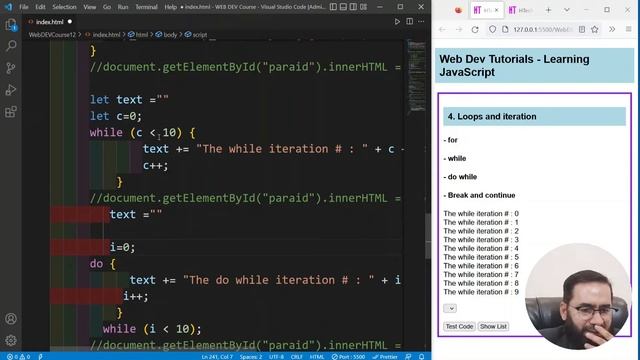This screenshot has width=640, height=360.
Task: Open the File menu
Action: [x=24, y=7]
